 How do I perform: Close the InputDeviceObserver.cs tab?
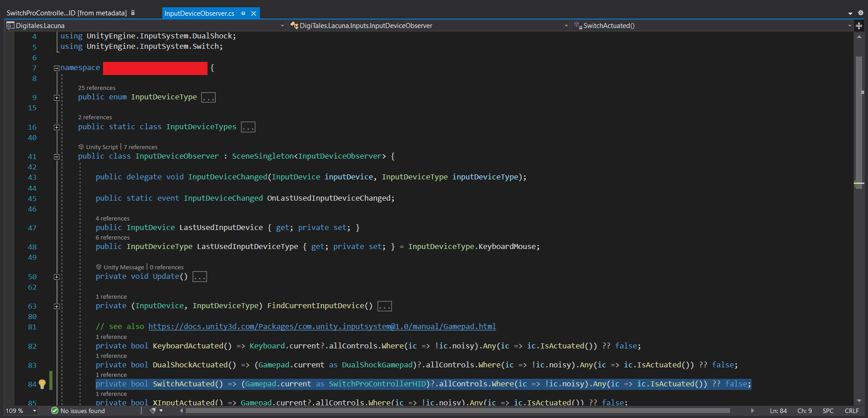coord(254,14)
